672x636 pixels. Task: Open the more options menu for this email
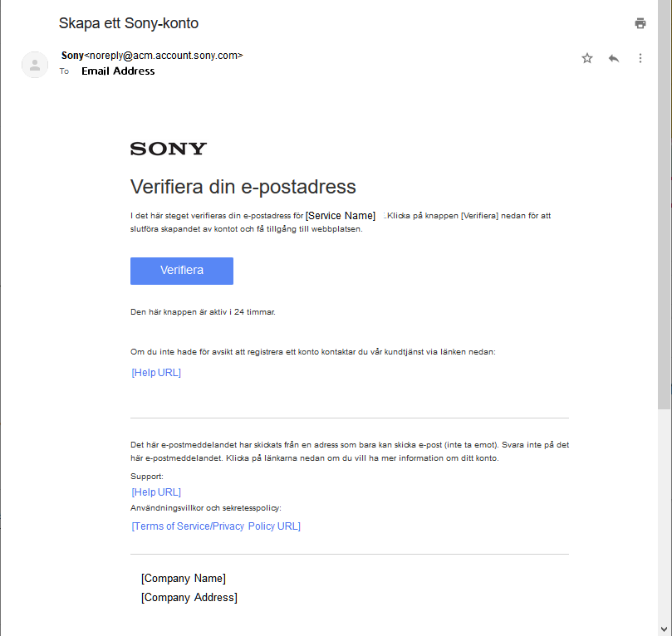point(640,58)
